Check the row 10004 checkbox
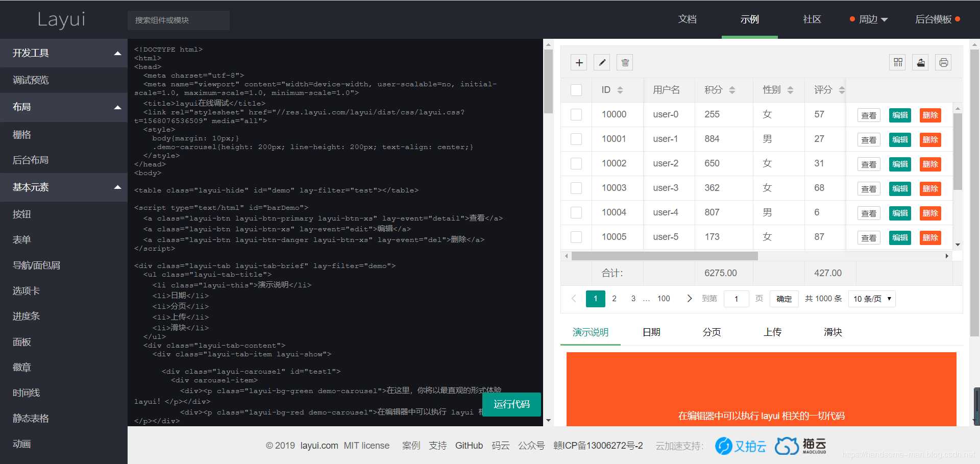This screenshot has height=464, width=980. click(576, 213)
